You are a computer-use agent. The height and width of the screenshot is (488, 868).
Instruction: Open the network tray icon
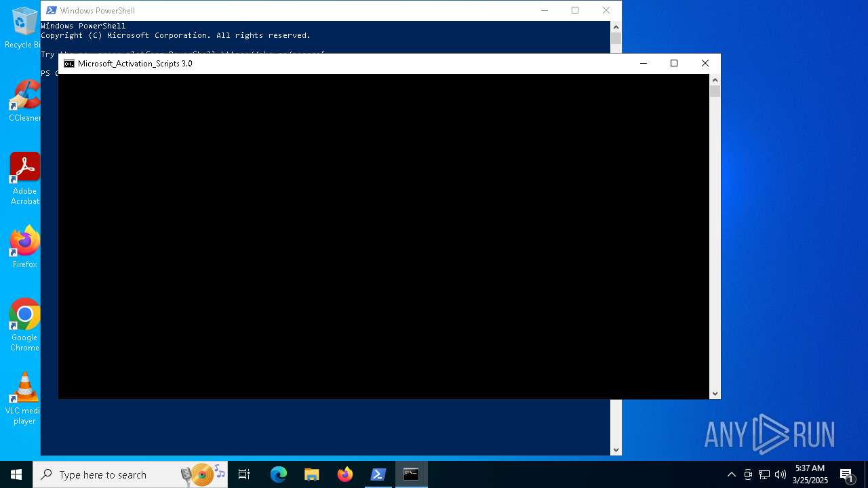(764, 474)
